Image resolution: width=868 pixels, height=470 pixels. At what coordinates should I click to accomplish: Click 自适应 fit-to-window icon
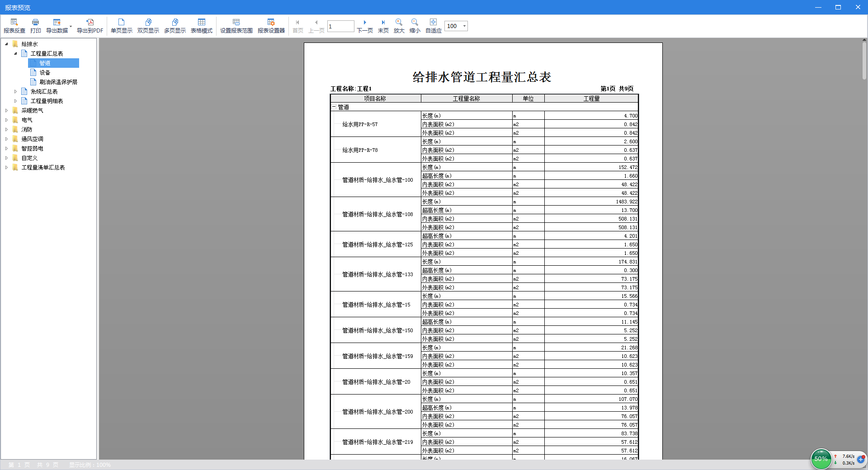point(433,22)
